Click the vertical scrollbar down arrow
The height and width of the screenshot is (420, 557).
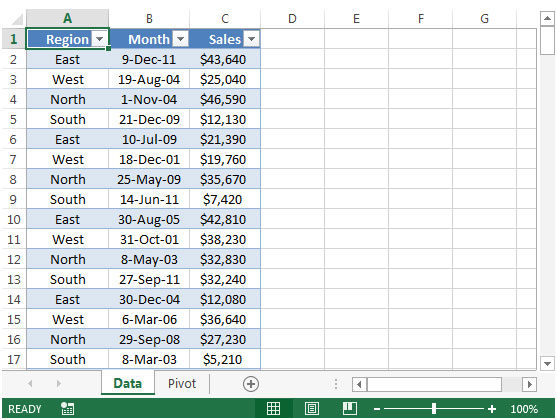(x=547, y=364)
